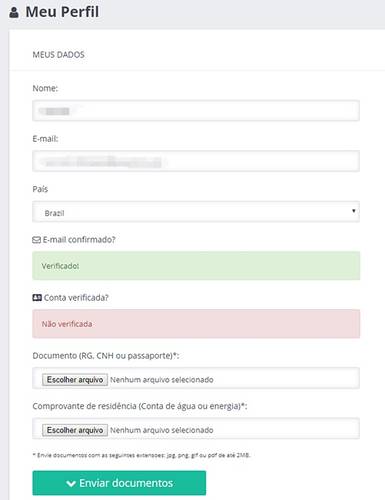The width and height of the screenshot is (385, 500).
Task: Click the Meu Perfil page heading
Action: (62, 12)
